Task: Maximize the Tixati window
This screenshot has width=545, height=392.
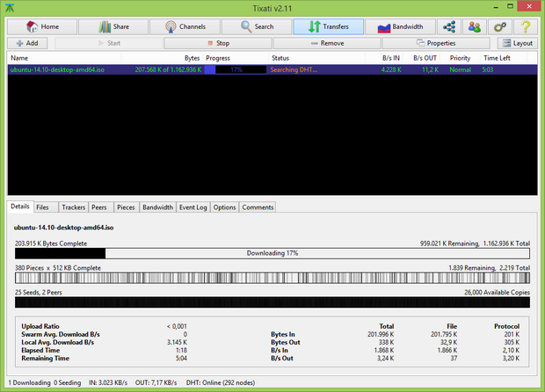Action: (x=510, y=6)
